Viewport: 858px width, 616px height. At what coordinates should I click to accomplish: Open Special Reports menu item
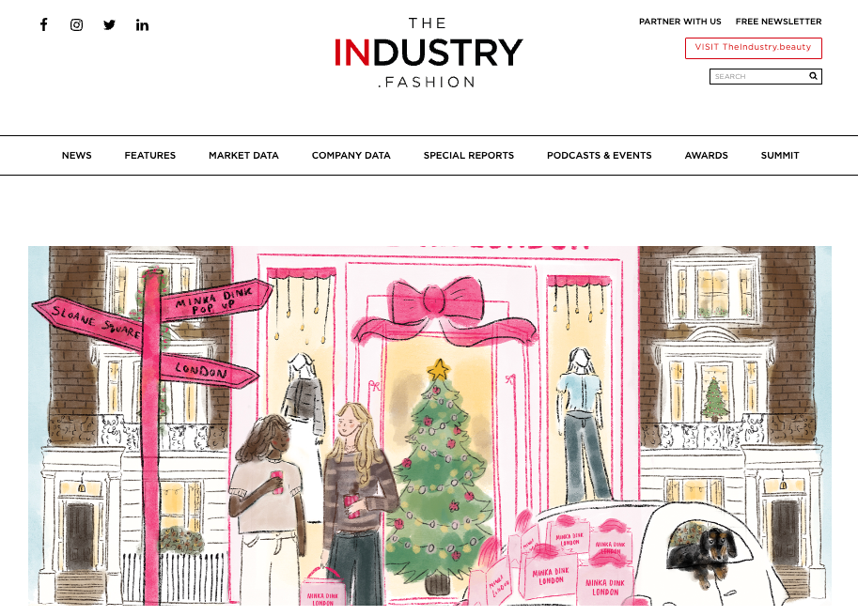pos(469,155)
